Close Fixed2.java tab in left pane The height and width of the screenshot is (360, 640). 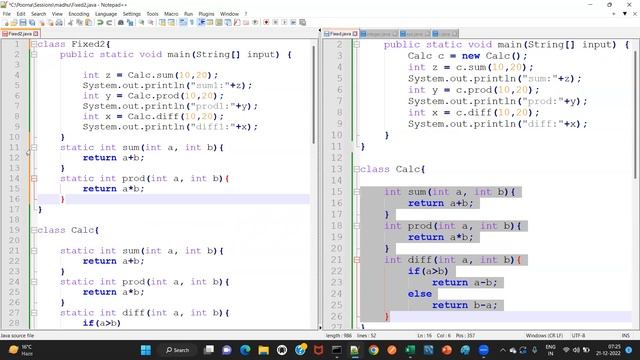(36, 34)
